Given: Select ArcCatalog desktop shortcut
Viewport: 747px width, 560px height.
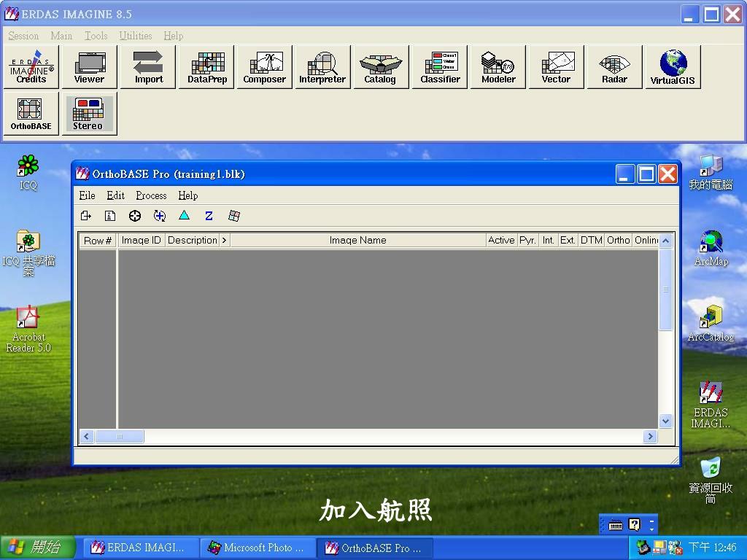Looking at the screenshot, I should coord(711,324).
